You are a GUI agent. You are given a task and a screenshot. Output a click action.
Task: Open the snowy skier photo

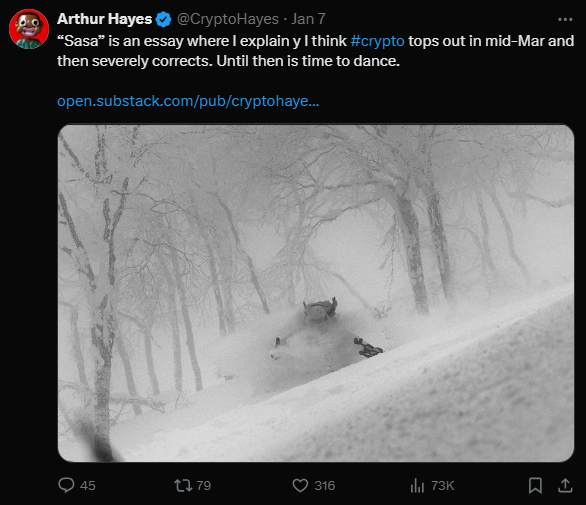pyautogui.click(x=316, y=293)
